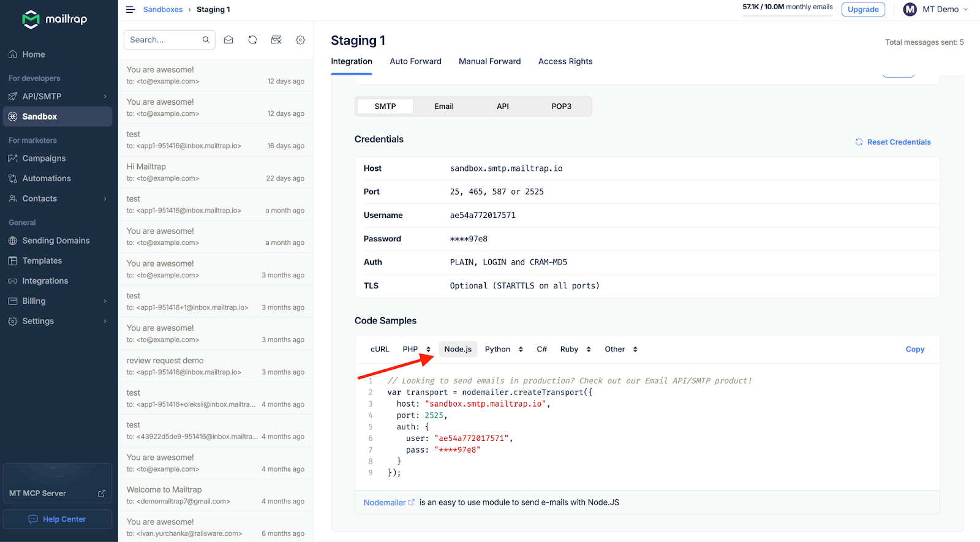Select the C# code sample

click(x=542, y=349)
